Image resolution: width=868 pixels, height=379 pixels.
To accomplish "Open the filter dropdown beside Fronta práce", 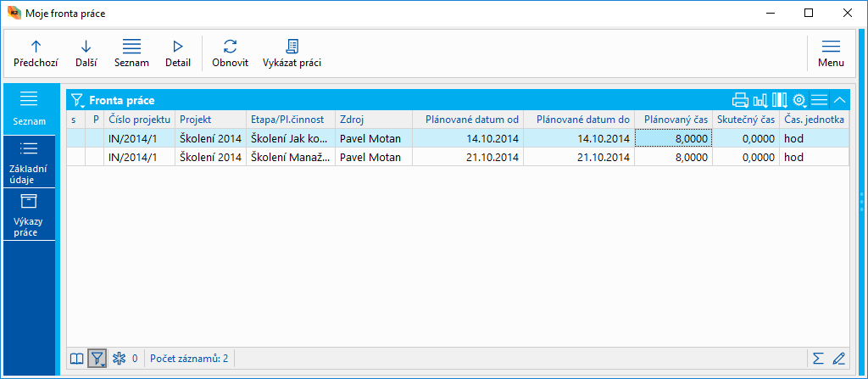I will [78, 100].
